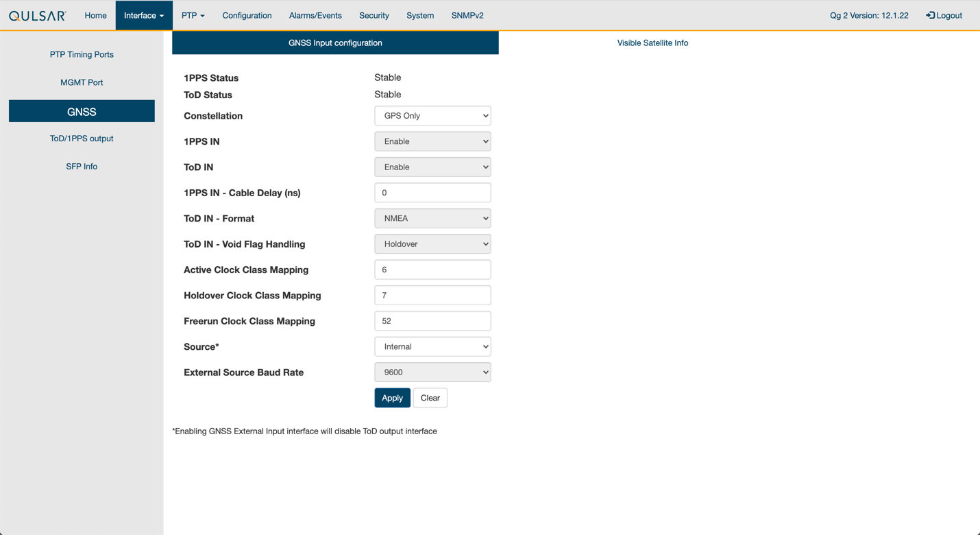This screenshot has width=980, height=535.
Task: Open the 1PPS IN dropdown
Action: (432, 141)
